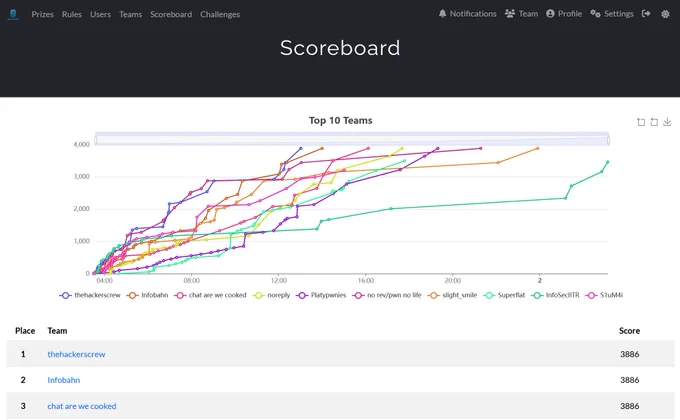Click the right handle of chart zoom slider
This screenshot has height=420, width=680.
(608, 140)
